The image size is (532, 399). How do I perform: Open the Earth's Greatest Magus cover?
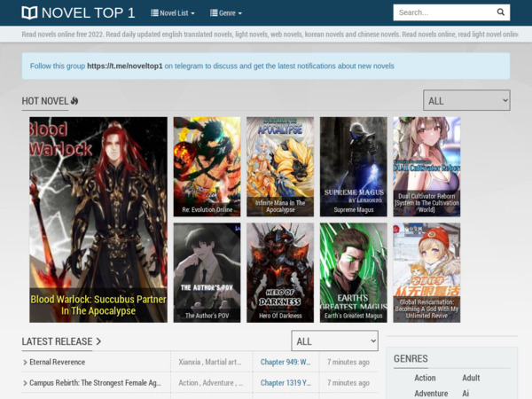[x=354, y=272]
